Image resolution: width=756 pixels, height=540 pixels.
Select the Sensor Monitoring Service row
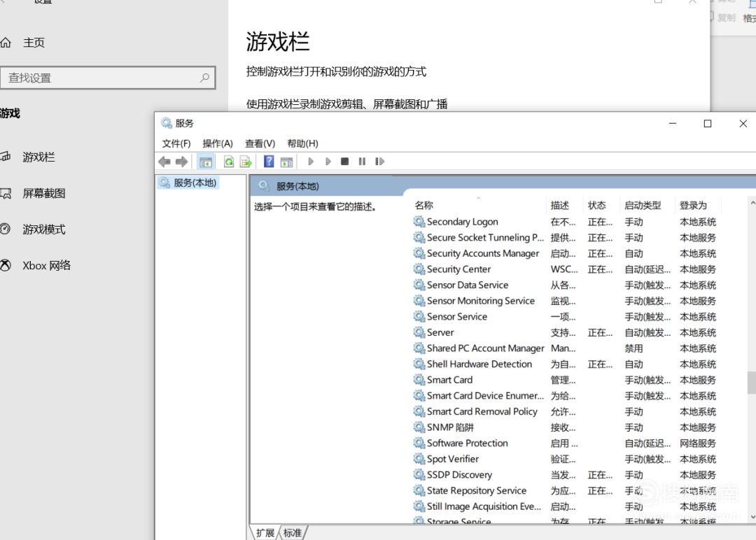[481, 301]
